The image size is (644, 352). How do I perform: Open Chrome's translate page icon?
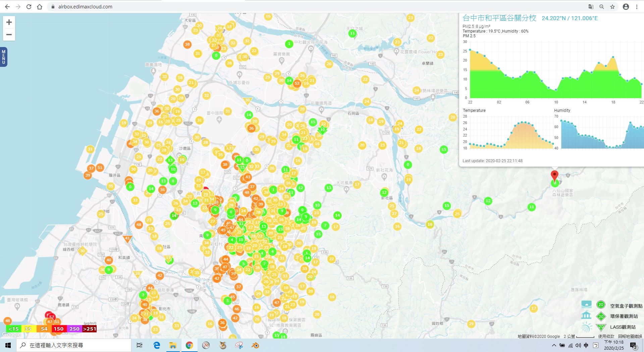coord(591,7)
